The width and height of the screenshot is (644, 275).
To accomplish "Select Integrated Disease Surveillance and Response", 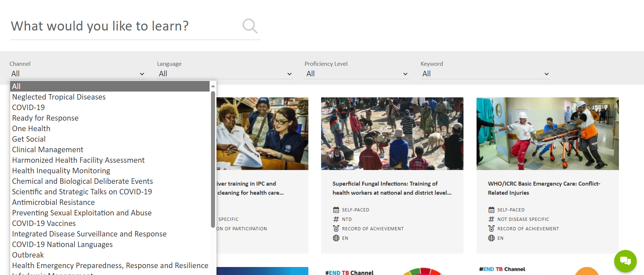I will pyautogui.click(x=110, y=234).
